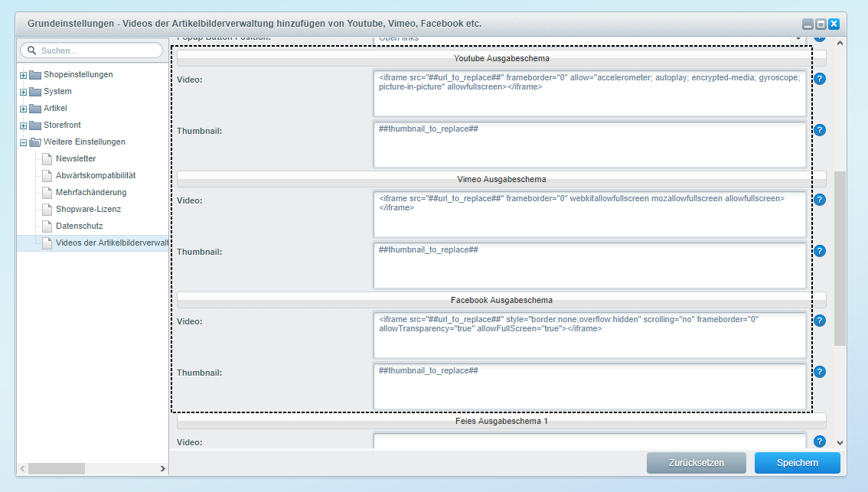
Task: Click into the Facebook Video iframe textarea
Action: point(589,335)
